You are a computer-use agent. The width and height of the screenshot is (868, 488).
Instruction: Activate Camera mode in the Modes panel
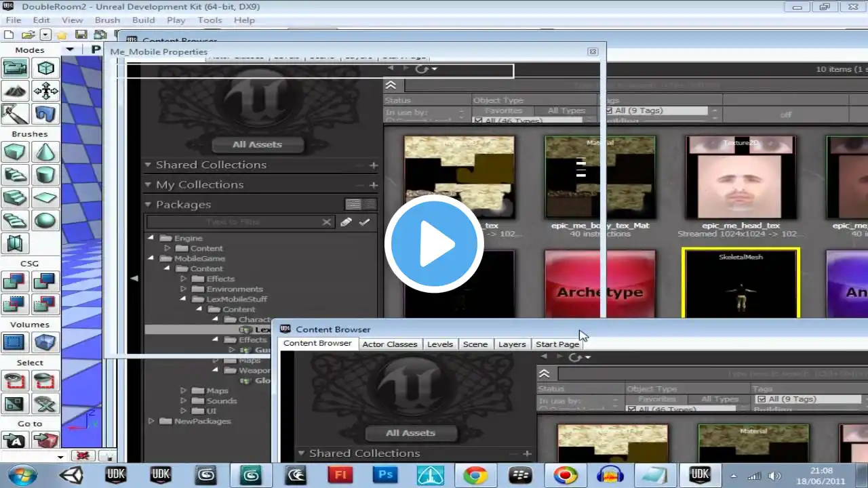(15, 68)
